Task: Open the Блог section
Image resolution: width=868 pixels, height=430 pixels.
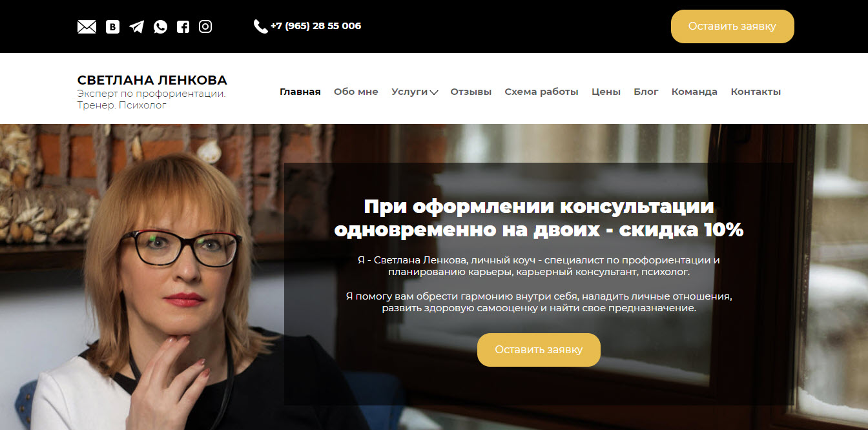Action: pyautogui.click(x=646, y=92)
